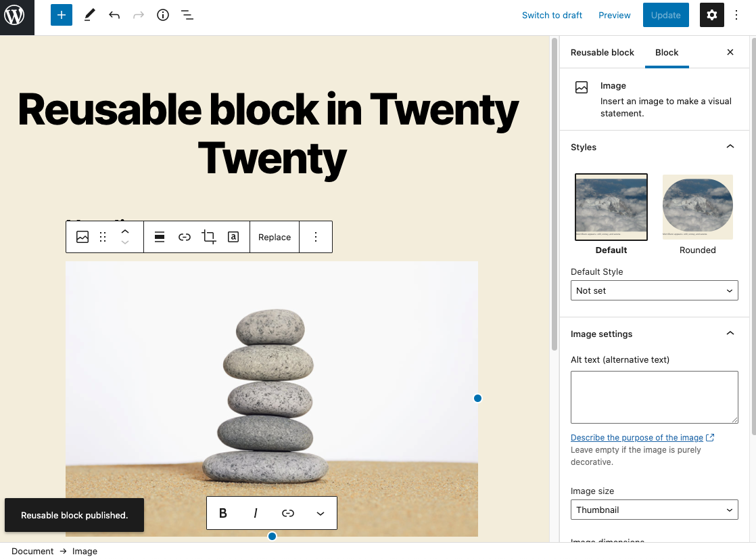Click the Crop icon in the image toolbar
Image resolution: width=756 pixels, height=559 pixels.
[208, 237]
